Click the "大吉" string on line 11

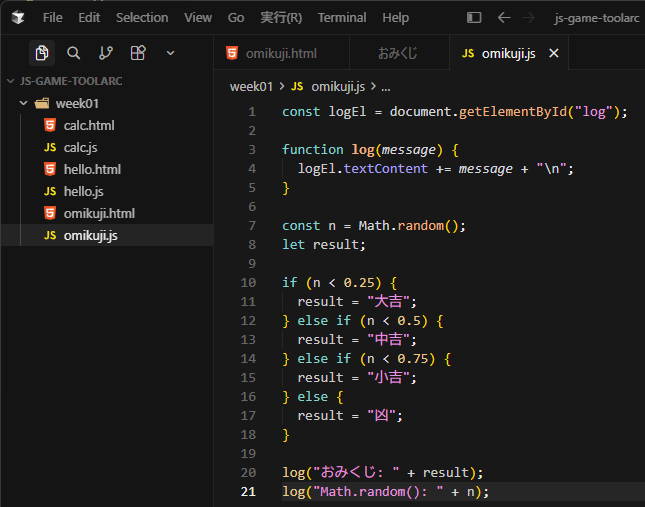(388, 301)
